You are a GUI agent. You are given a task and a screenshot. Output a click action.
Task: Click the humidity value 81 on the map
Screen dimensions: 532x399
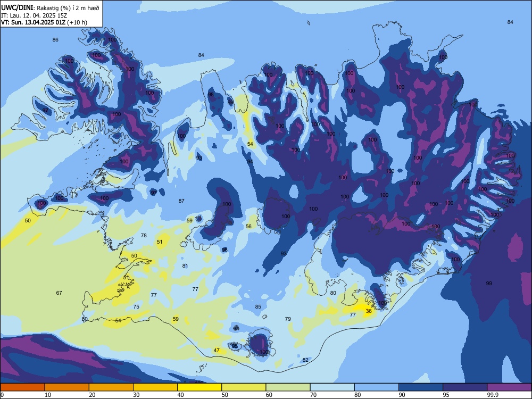[185, 265]
